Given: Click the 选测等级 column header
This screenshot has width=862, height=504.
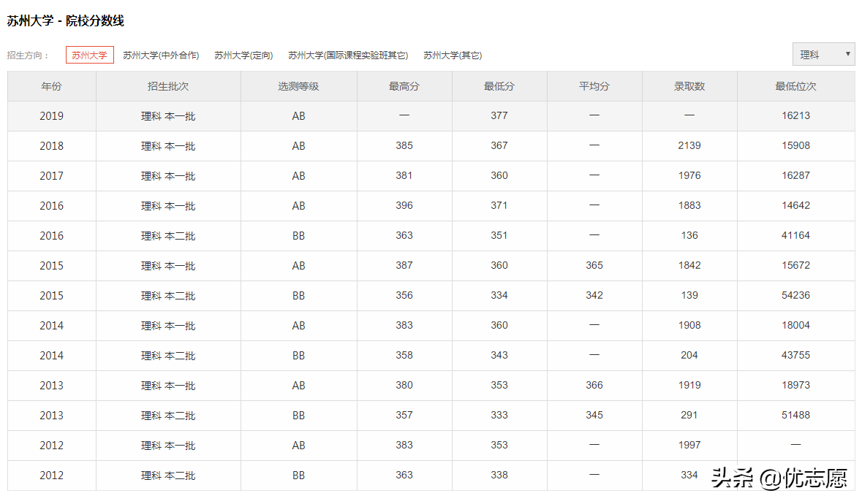Looking at the screenshot, I should [298, 85].
